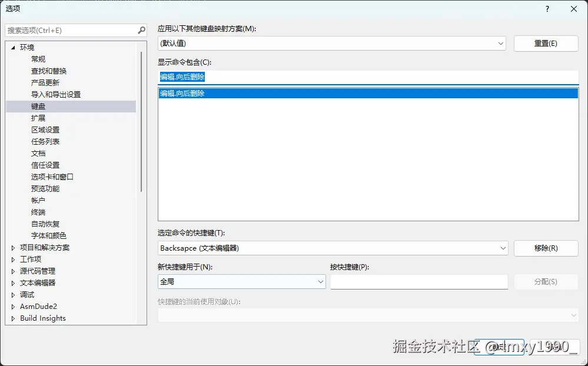This screenshot has height=366, width=588.
Task: Expand the 调试 tree node
Action: click(13, 295)
